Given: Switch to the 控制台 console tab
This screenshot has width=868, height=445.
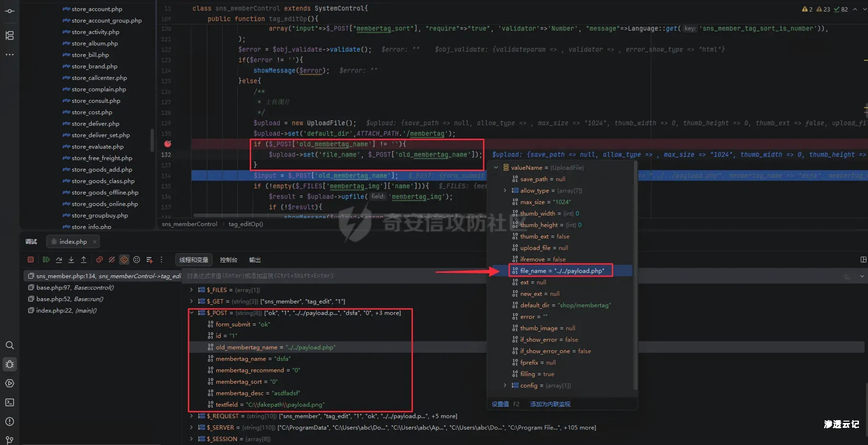Looking at the screenshot, I should [228, 260].
